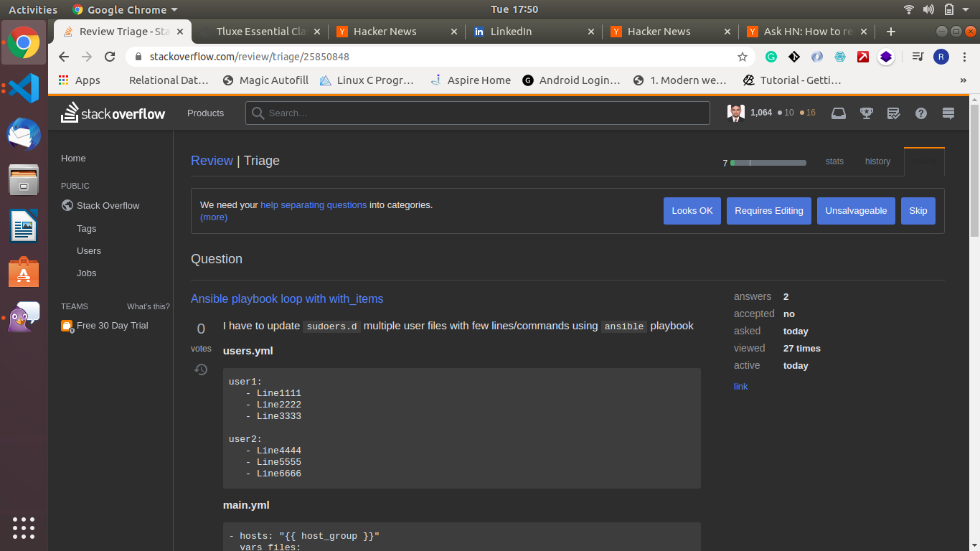Open the review queues icon
This screenshot has width=980, height=551.
[893, 113]
